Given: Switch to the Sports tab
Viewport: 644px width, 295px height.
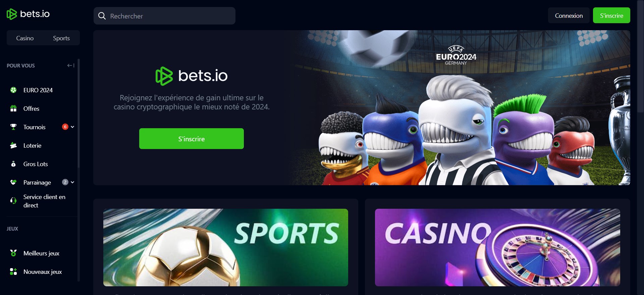Looking at the screenshot, I should pyautogui.click(x=61, y=38).
